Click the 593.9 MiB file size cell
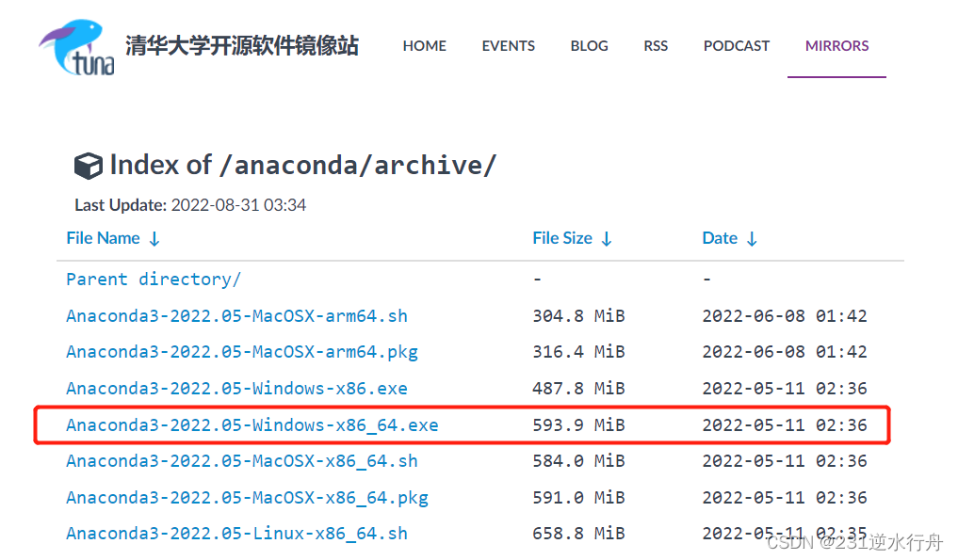The height and width of the screenshot is (560, 958). 578,425
